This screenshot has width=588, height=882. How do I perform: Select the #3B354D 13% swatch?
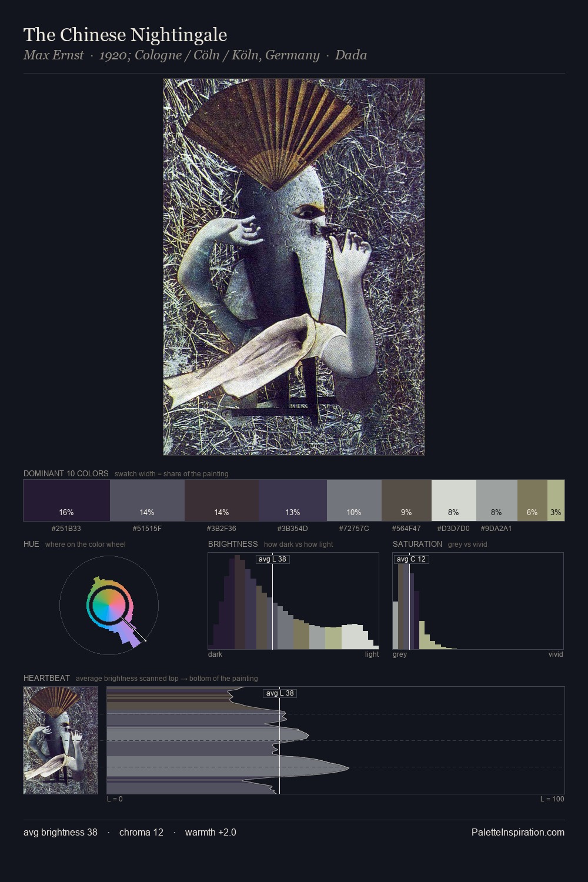click(x=293, y=500)
